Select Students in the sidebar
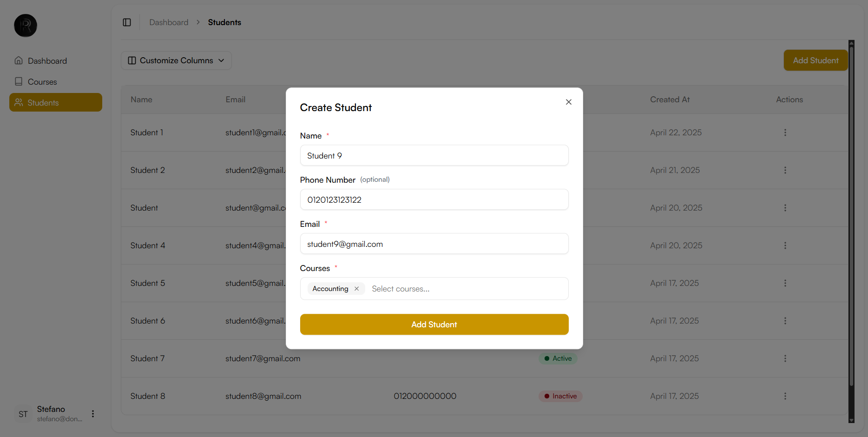The image size is (868, 437). coord(55,103)
